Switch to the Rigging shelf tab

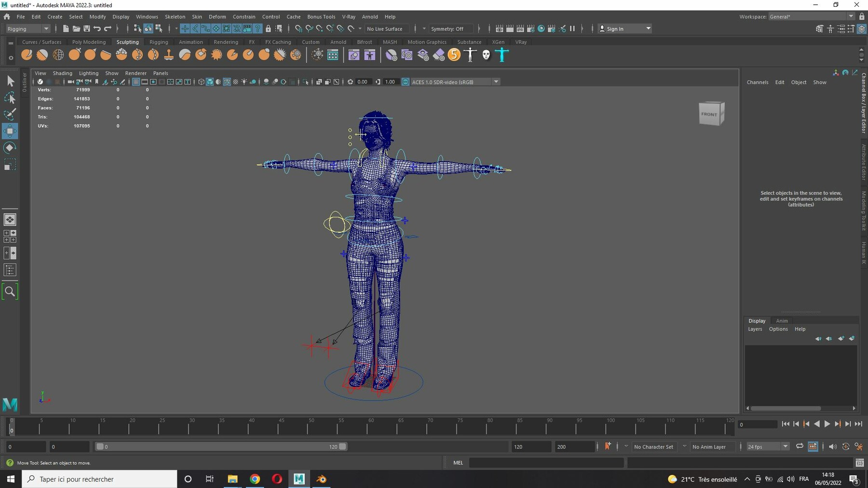tap(159, 42)
